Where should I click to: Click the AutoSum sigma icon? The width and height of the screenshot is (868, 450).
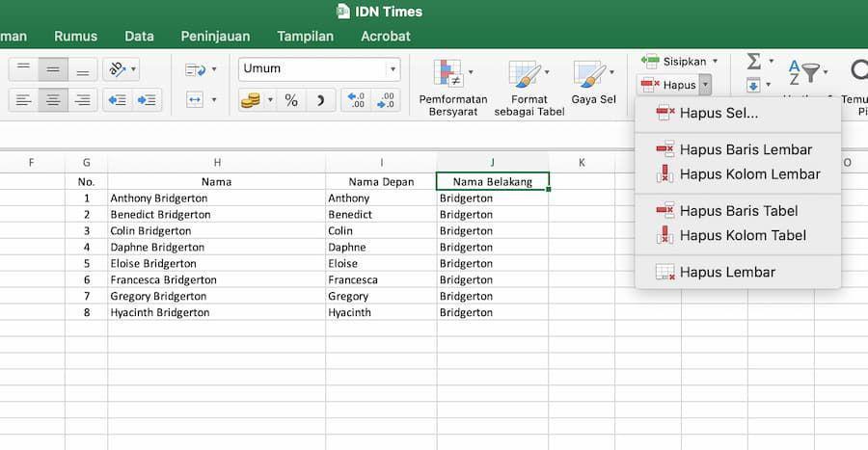(753, 61)
